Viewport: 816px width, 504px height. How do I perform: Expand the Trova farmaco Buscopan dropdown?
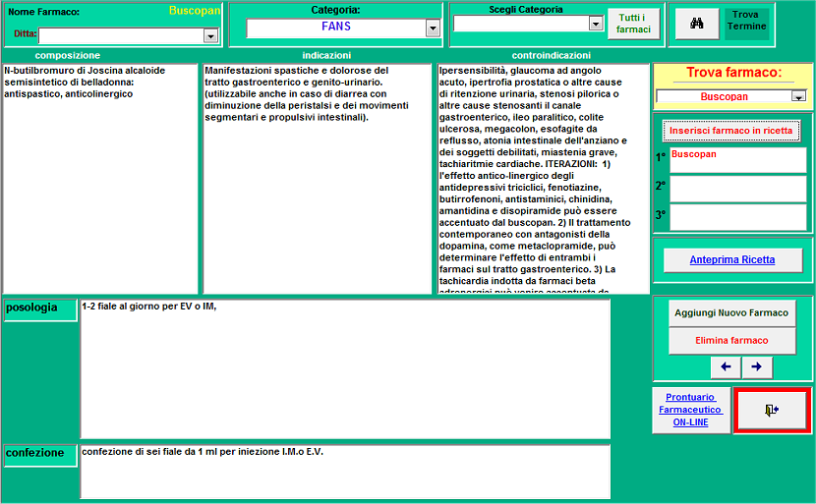click(x=798, y=96)
